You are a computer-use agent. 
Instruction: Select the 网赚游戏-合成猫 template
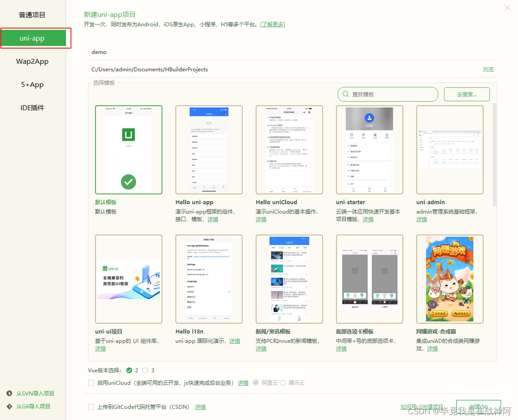[x=450, y=279]
